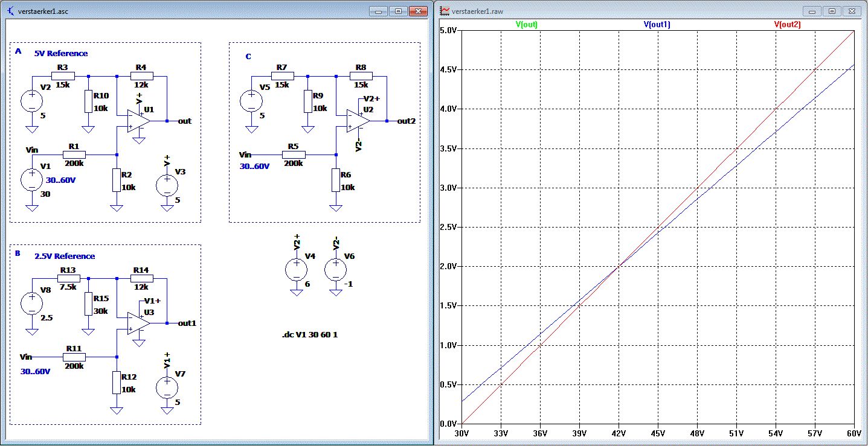Click voltage source V6 symbol
Image resolution: width=868 pixels, height=446 pixels.
[336, 269]
